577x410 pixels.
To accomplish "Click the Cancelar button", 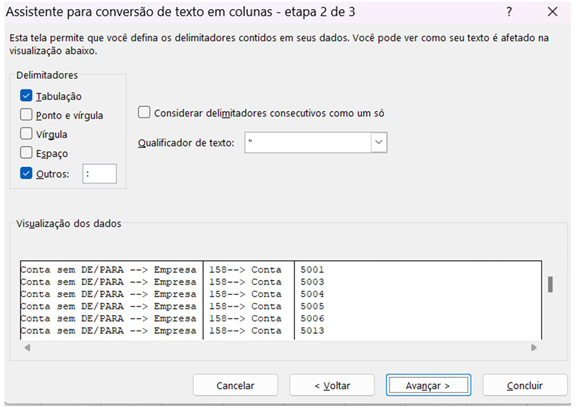I will 235,385.
